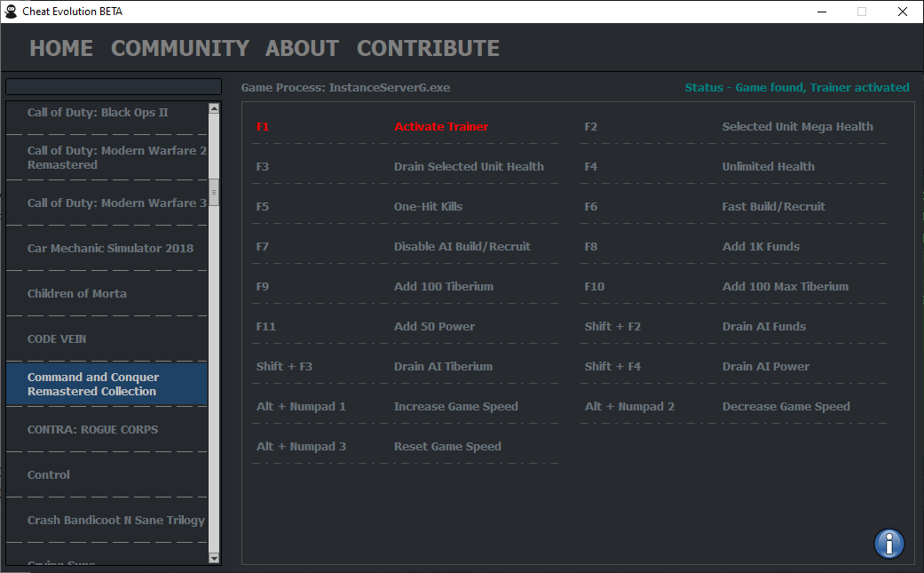The width and height of the screenshot is (924, 573).
Task: Click the blue info icon
Action: tap(888, 543)
